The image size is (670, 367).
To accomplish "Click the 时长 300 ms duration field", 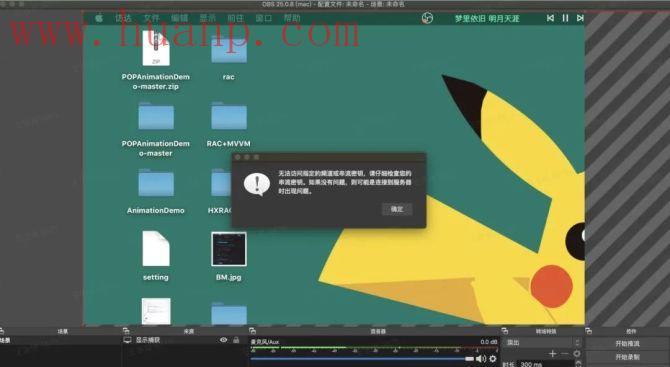I will pyautogui.click(x=546, y=364).
